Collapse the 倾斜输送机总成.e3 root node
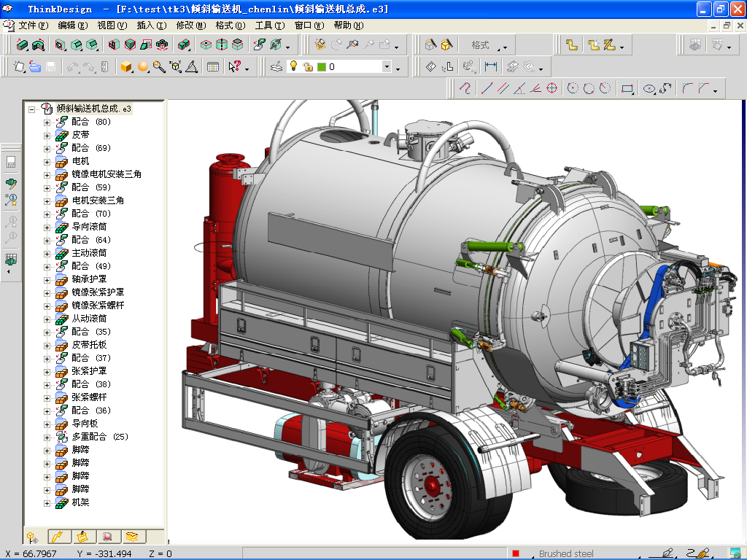This screenshot has height=560, width=747. click(x=31, y=109)
